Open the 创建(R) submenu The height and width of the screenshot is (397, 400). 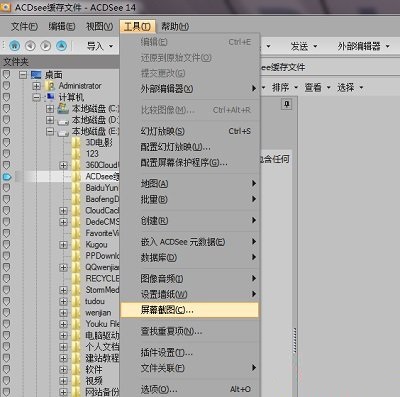[189, 220]
